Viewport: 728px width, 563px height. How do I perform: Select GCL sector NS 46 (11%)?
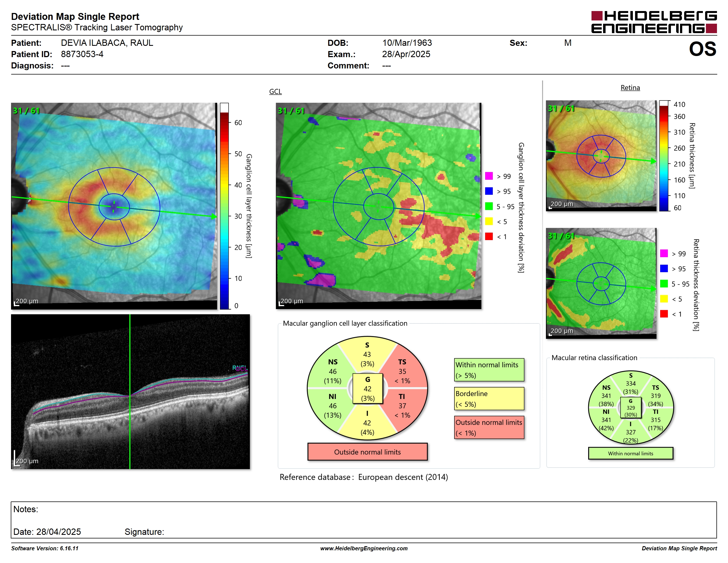(x=333, y=371)
